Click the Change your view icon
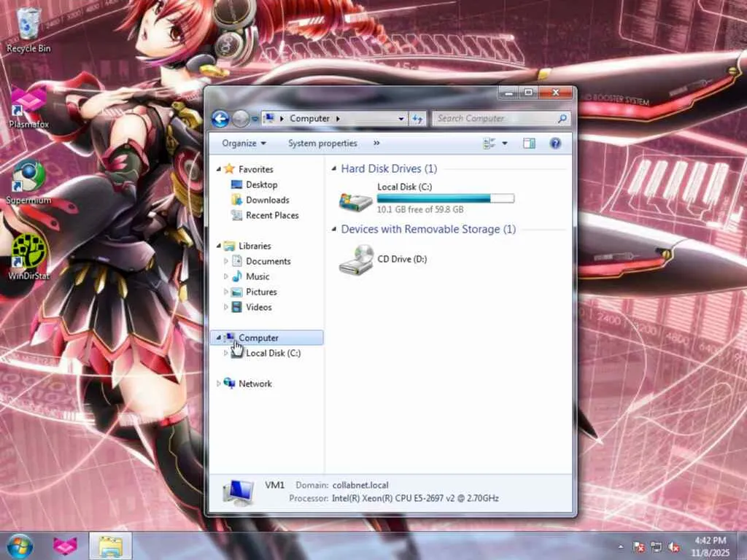The image size is (747, 560). [x=489, y=144]
